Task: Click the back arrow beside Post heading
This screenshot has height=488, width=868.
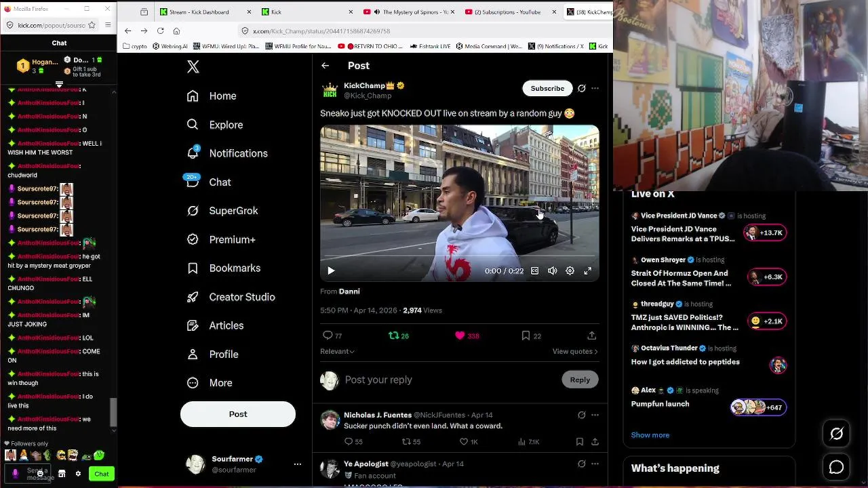Action: pyautogui.click(x=325, y=66)
